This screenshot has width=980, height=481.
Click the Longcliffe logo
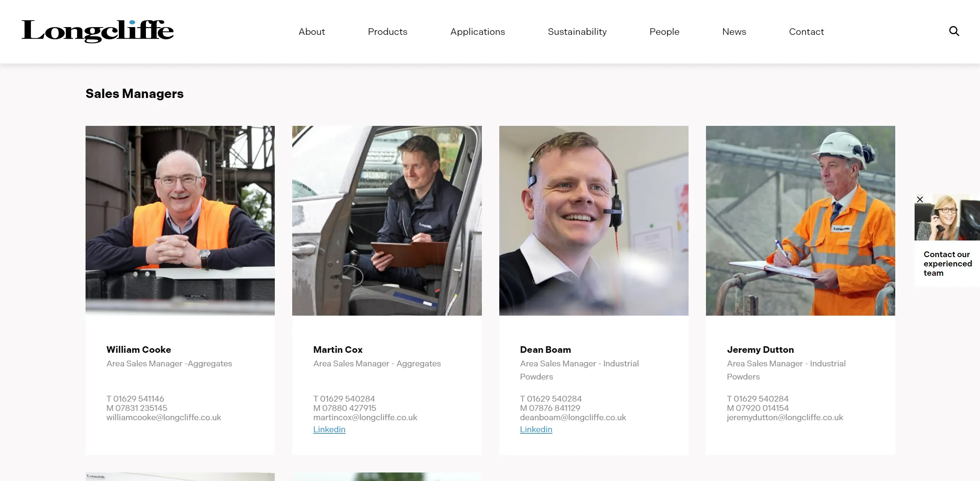(97, 31)
